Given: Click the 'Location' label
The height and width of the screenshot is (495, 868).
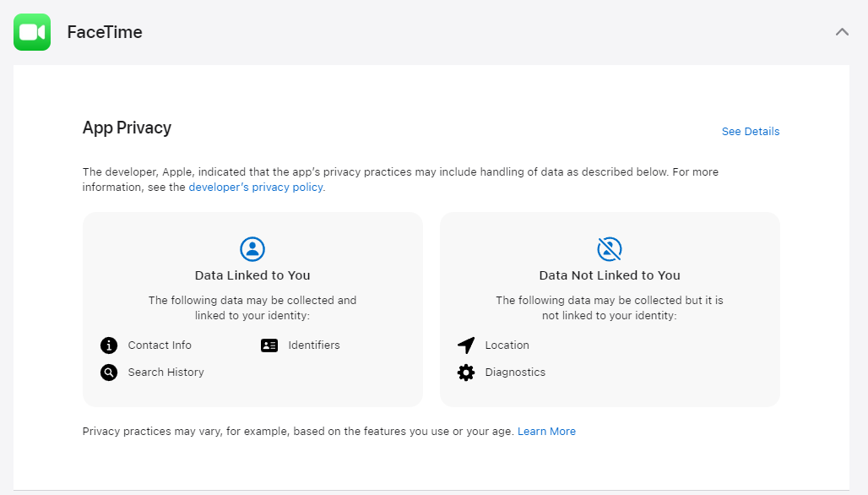Looking at the screenshot, I should coord(507,345).
